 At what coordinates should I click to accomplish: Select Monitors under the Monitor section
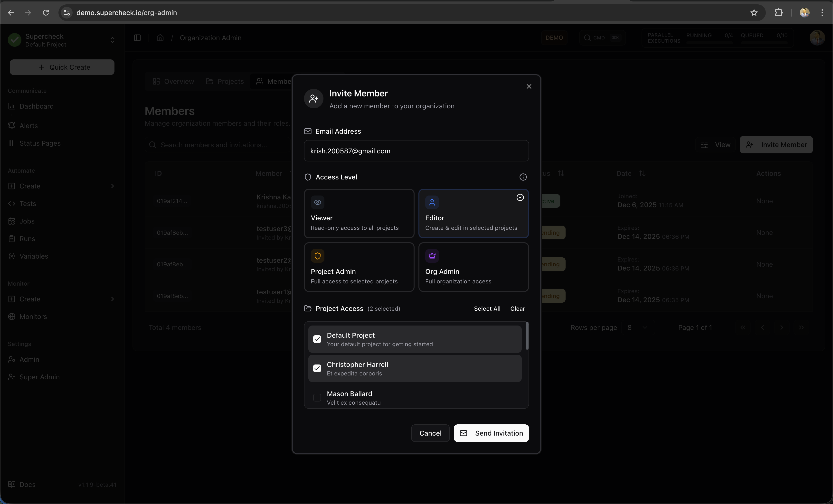(33, 316)
